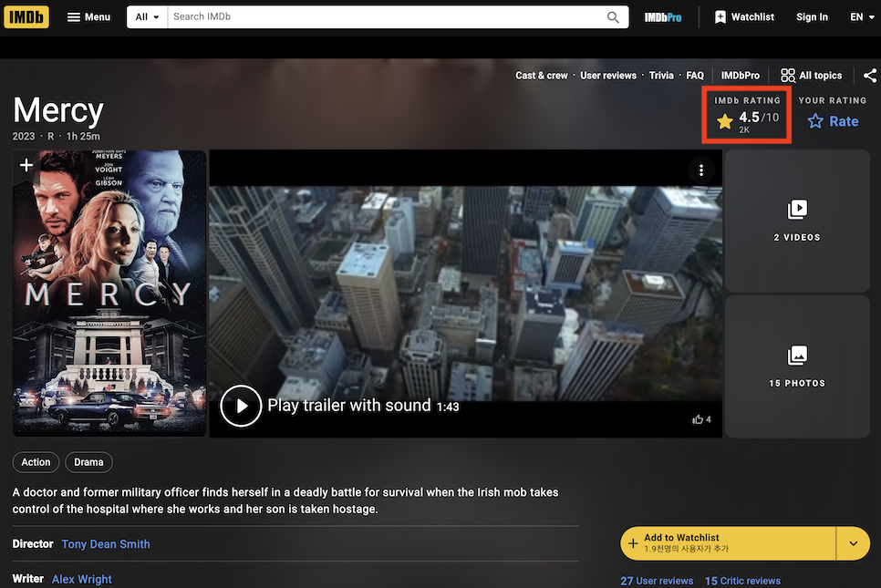This screenshot has height=588, width=881.
Task: Expand the All search category dropdown
Action: 147,16
